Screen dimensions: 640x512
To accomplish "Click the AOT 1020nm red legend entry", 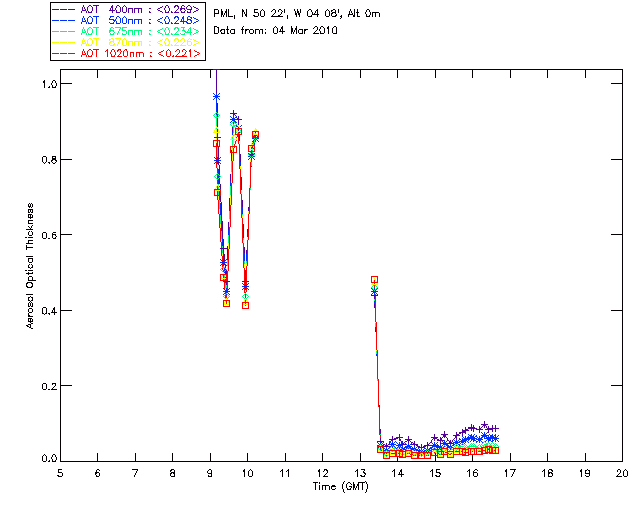I will 130,53.
